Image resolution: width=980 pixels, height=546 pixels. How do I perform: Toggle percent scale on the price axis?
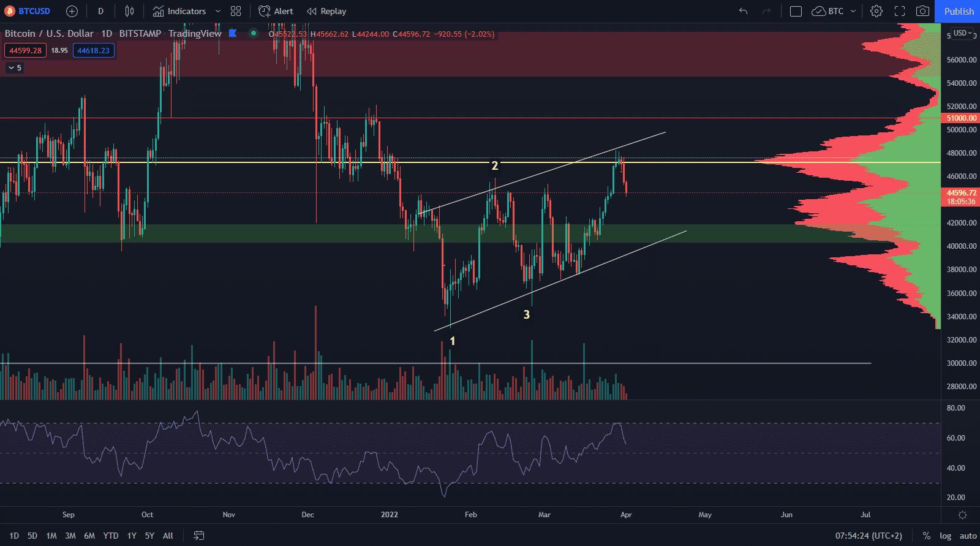point(926,536)
